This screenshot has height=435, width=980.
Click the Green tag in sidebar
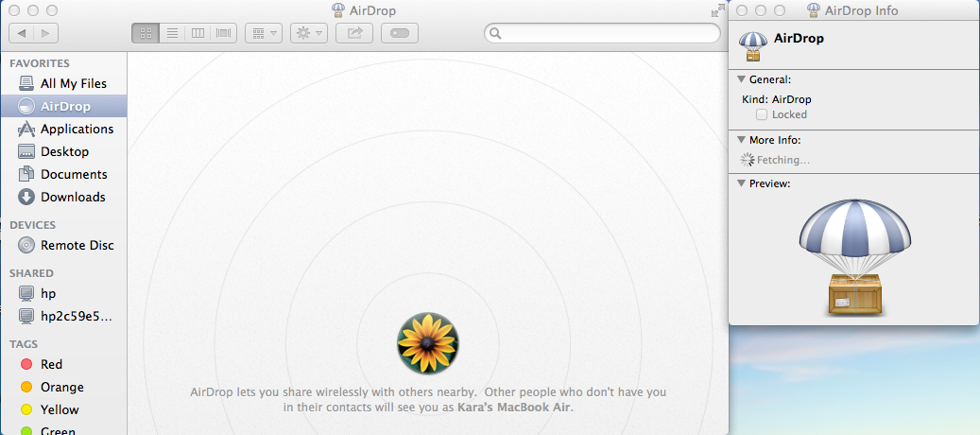[x=63, y=430]
